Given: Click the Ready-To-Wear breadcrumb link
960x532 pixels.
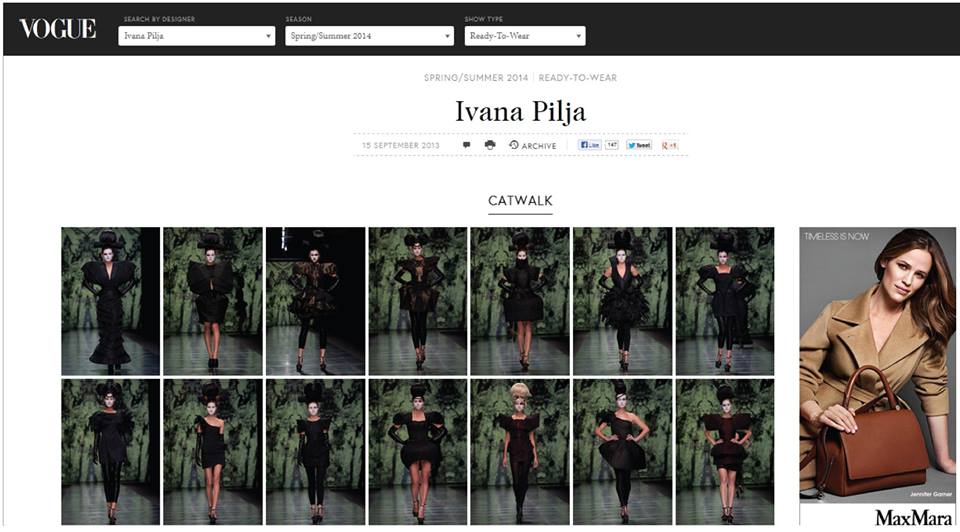Looking at the screenshot, I should (577, 78).
